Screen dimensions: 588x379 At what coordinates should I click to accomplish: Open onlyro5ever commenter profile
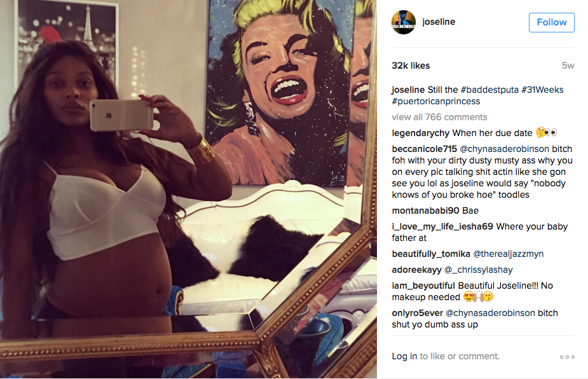point(418,313)
